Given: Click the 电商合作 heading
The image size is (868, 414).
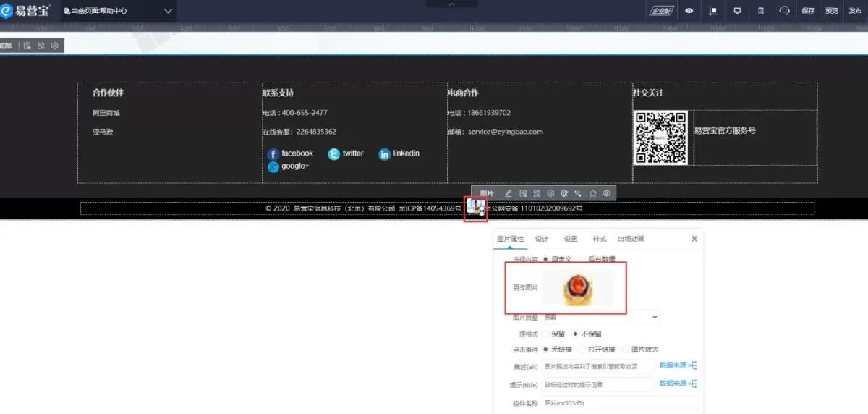Looking at the screenshot, I should click(x=463, y=93).
